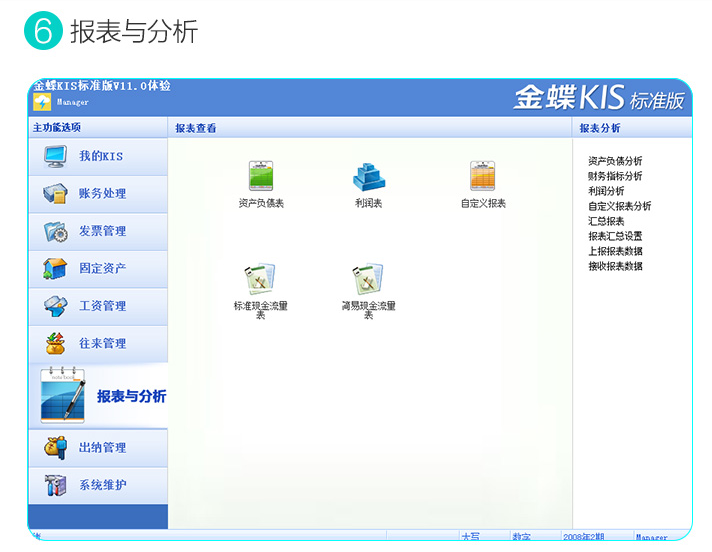This screenshot has height=552, width=712.
Task: Open the 简易现金流量表 icon
Action: coord(368,279)
